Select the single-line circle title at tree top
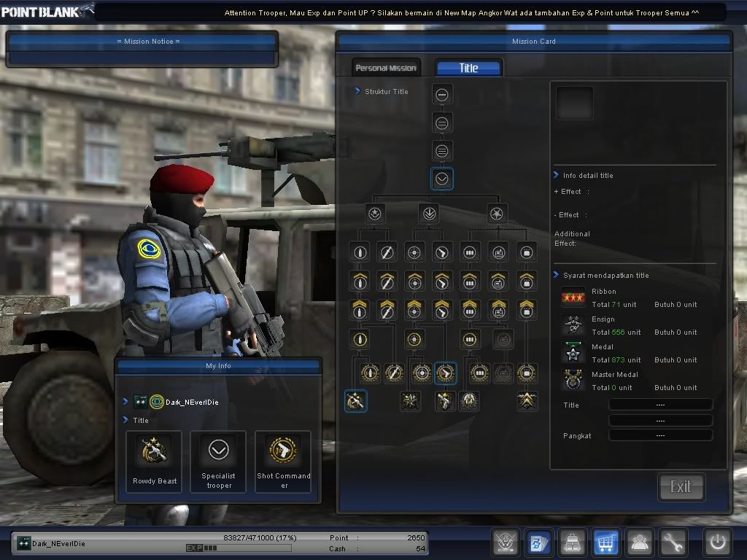The width and height of the screenshot is (747, 560). [x=442, y=95]
